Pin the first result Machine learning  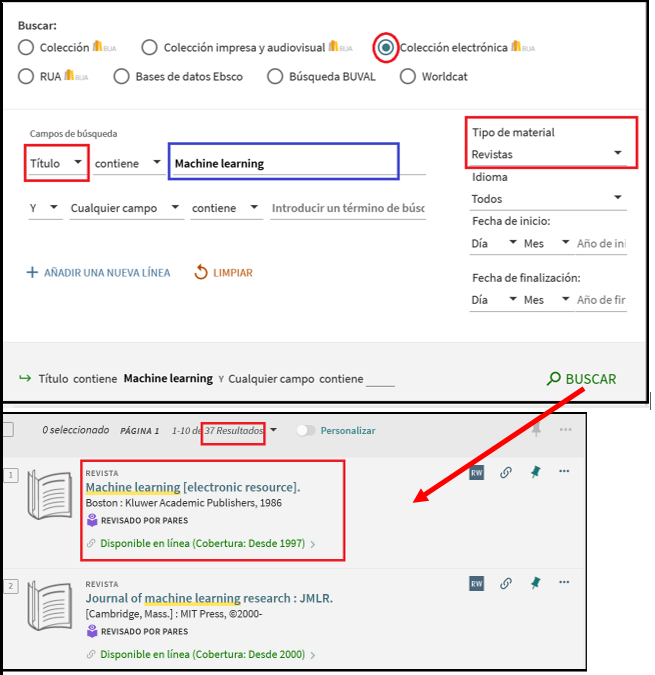pyautogui.click(x=535, y=473)
